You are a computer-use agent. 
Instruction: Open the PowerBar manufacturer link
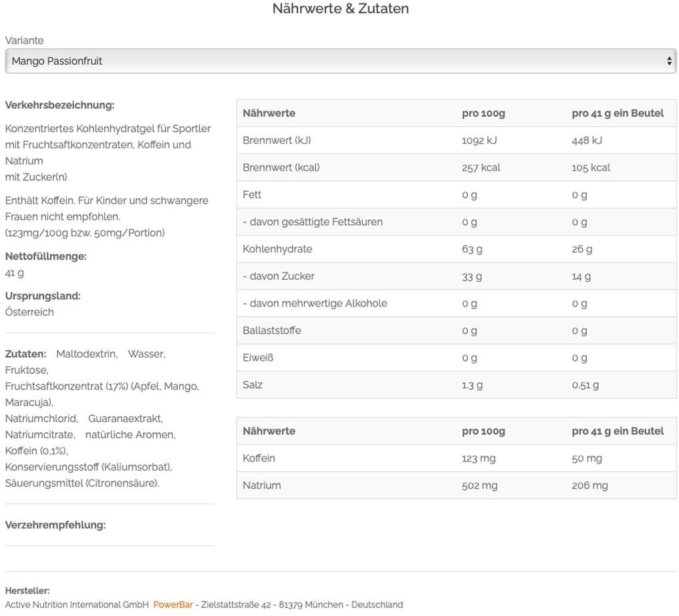[x=172, y=605]
